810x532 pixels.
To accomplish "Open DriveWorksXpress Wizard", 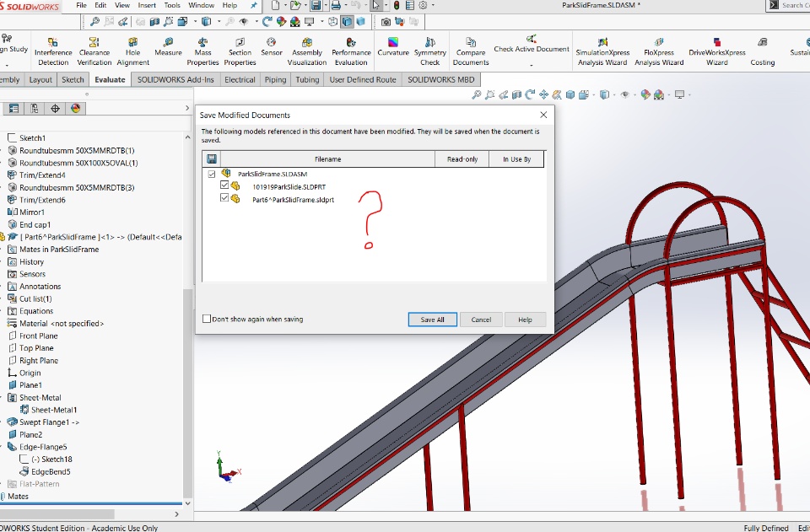I will click(717, 51).
